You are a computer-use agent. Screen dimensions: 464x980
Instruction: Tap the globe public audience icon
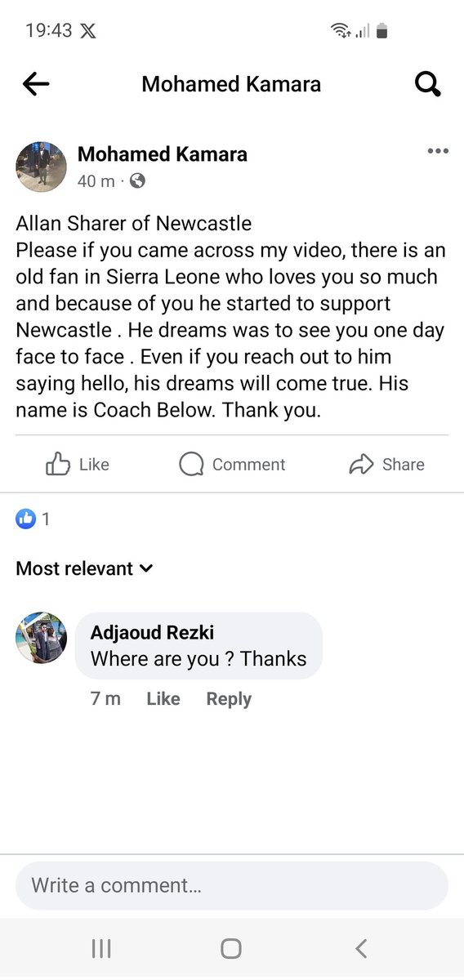coord(138,181)
